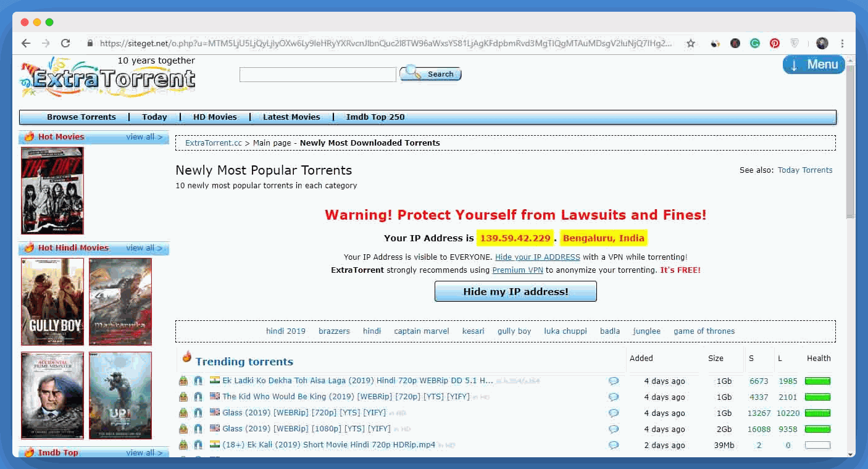Open comments bubble for Ek Ladki Ko Dekha
The width and height of the screenshot is (868, 469).
[x=614, y=381]
